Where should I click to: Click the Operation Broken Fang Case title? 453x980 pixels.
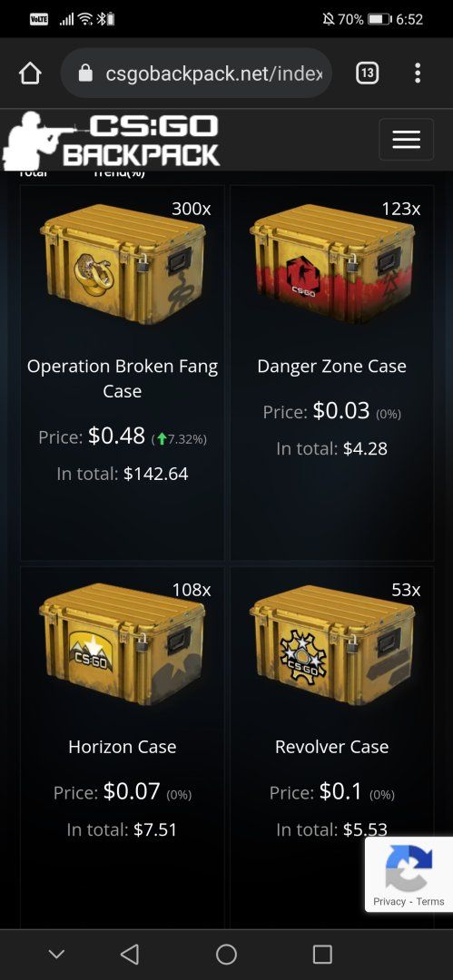pos(123,378)
